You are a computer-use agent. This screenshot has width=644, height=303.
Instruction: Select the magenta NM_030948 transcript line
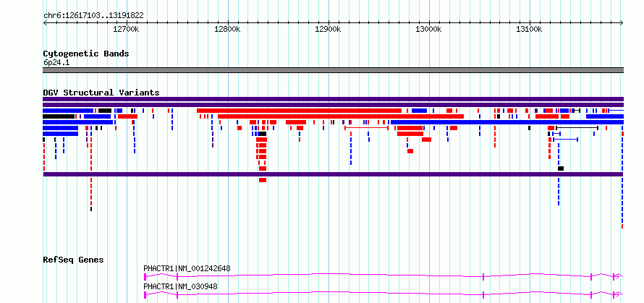pyautogui.click(x=384, y=294)
